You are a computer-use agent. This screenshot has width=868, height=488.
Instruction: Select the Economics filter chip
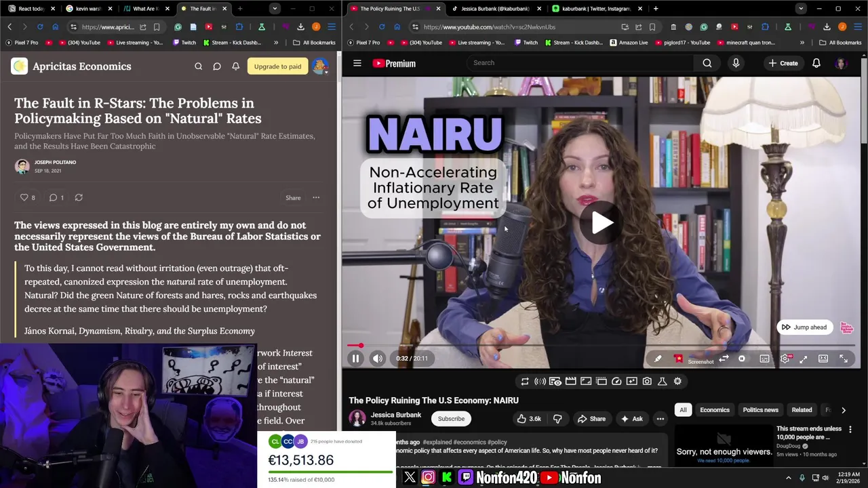715,410
